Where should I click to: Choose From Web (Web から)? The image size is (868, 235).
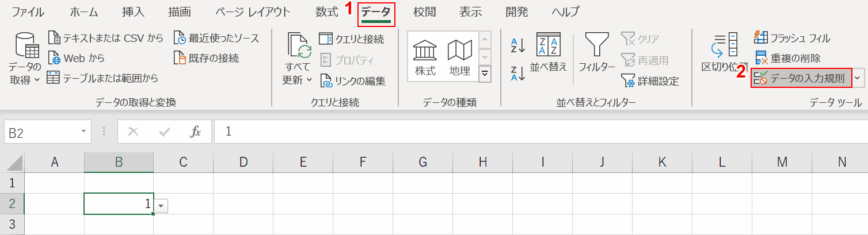[77, 58]
